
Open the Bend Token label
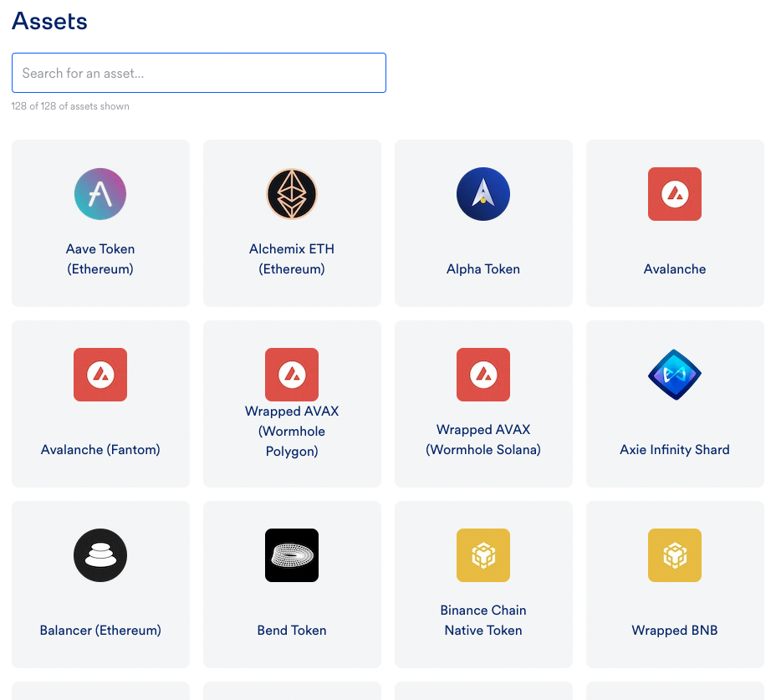click(x=292, y=631)
